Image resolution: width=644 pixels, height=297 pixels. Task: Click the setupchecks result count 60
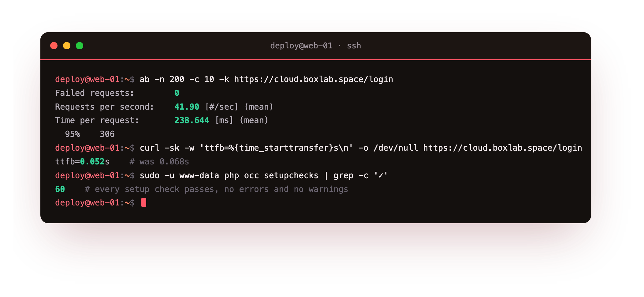click(x=60, y=189)
